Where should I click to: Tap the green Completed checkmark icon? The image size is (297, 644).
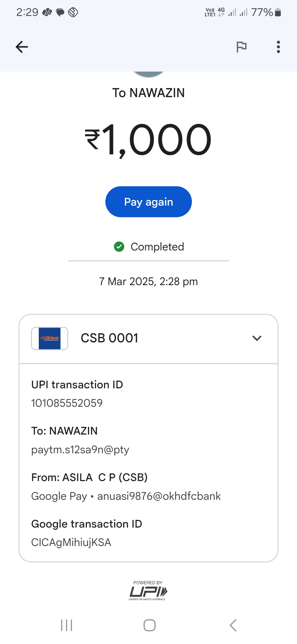(119, 247)
